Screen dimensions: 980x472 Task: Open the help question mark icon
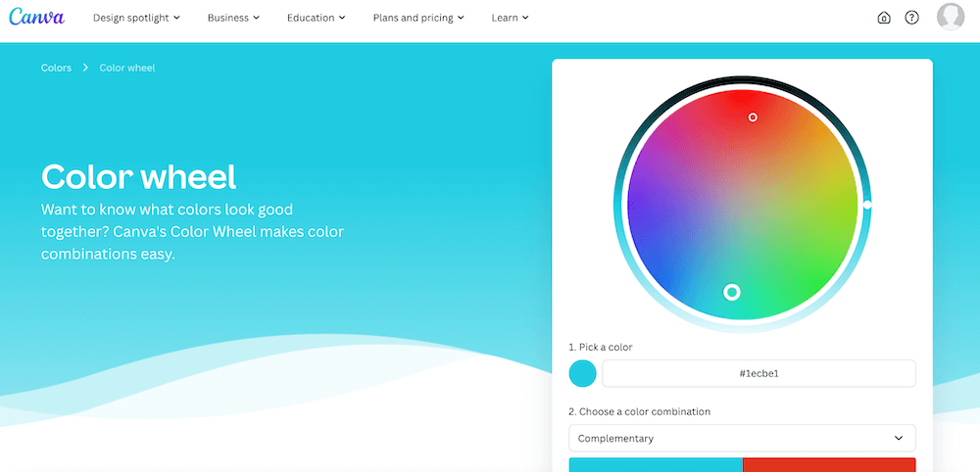coord(911,18)
